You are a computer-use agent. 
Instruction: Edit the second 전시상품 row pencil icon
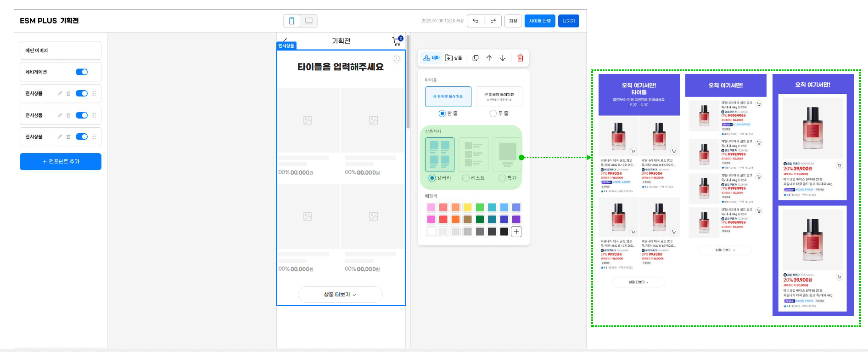click(x=60, y=115)
